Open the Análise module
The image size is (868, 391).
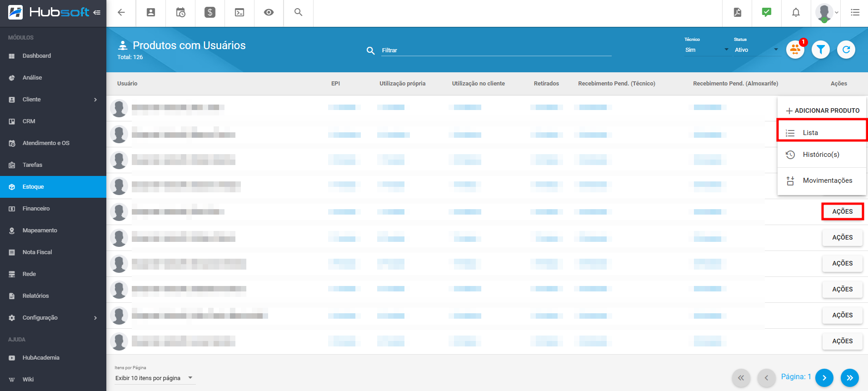(x=53, y=78)
